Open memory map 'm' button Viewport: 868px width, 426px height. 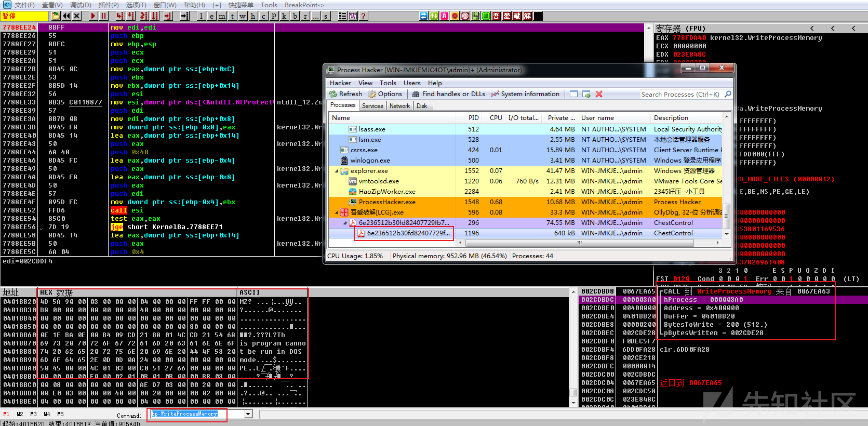click(x=222, y=16)
